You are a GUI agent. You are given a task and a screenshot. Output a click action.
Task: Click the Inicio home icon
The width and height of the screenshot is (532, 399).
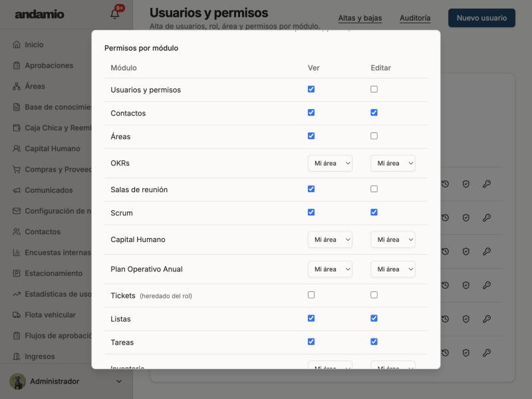[16, 45]
